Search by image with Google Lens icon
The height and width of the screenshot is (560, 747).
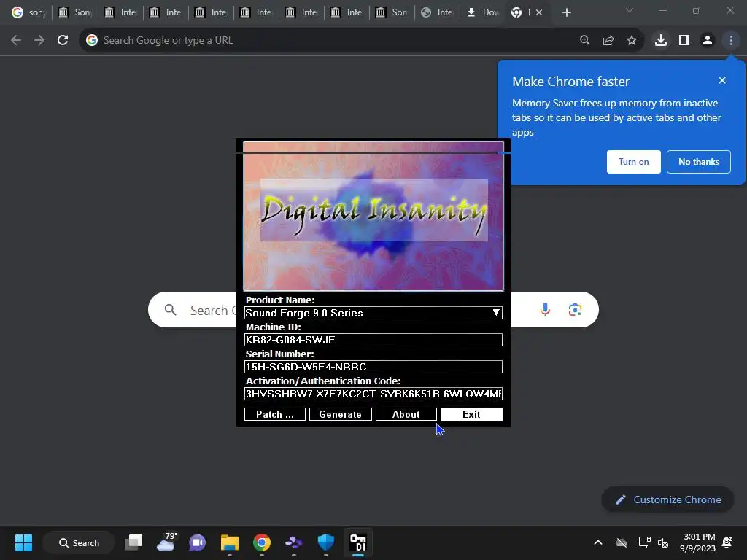click(575, 309)
